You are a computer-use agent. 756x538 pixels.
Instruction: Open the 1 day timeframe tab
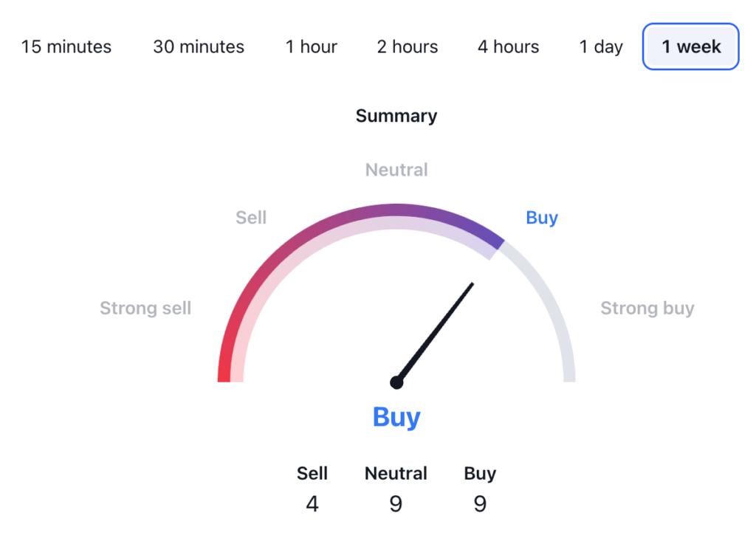pos(601,46)
